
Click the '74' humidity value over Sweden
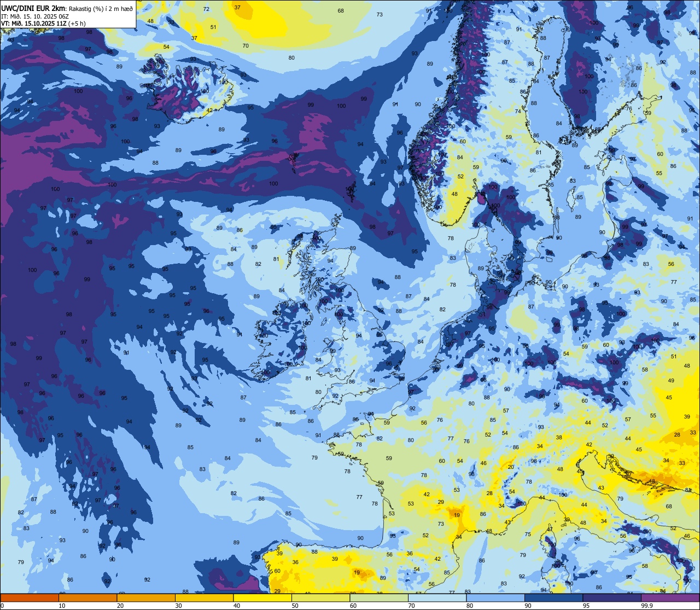pos(518,112)
